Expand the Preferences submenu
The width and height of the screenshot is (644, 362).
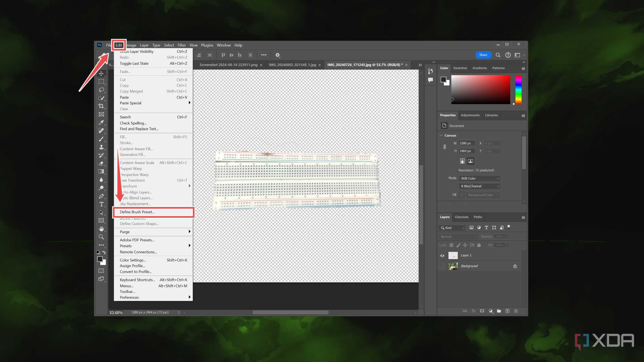tap(153, 297)
